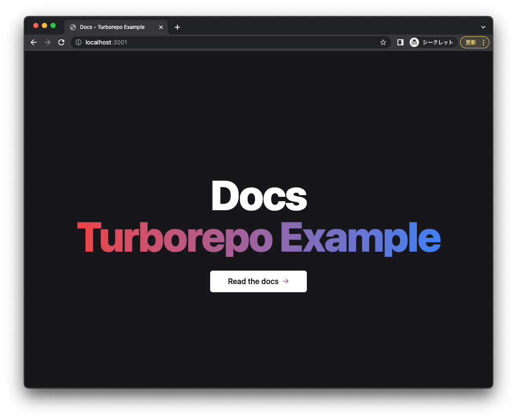Screen dimensions: 517x420
Task: Click the white Docs heading
Action: coord(259,196)
